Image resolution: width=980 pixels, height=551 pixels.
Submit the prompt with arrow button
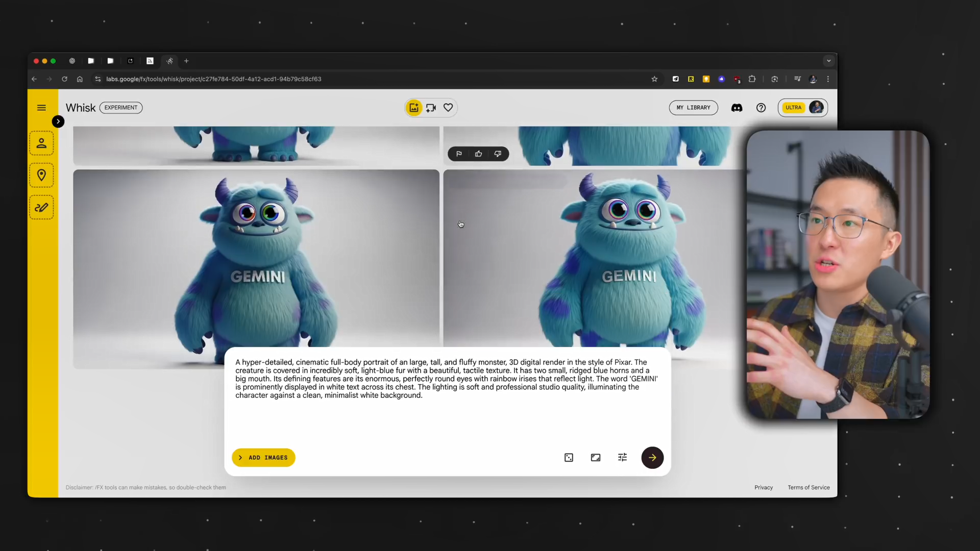point(652,458)
